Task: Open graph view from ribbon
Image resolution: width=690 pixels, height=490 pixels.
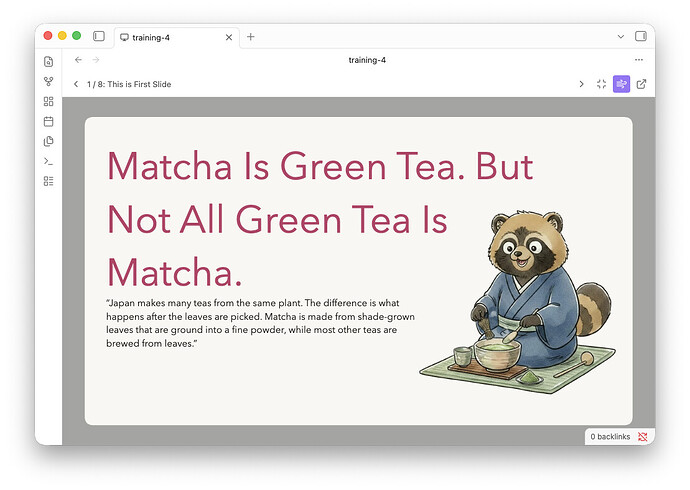Action: pos(48,81)
